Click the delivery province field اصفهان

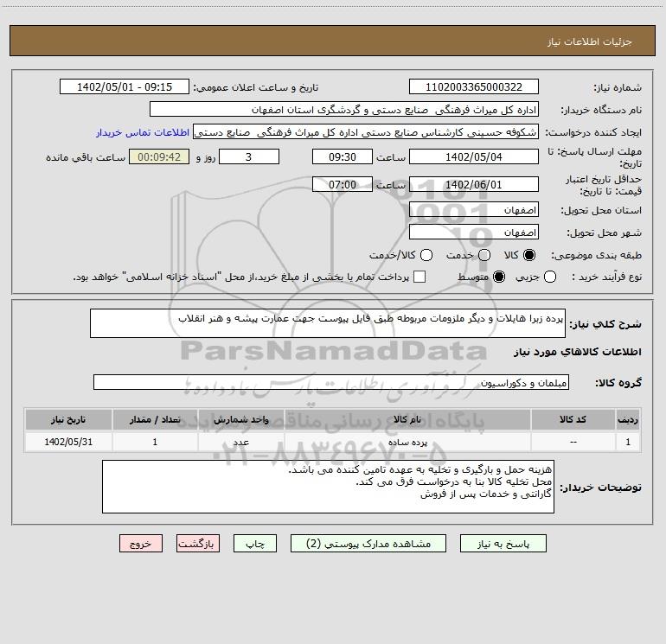click(x=474, y=210)
